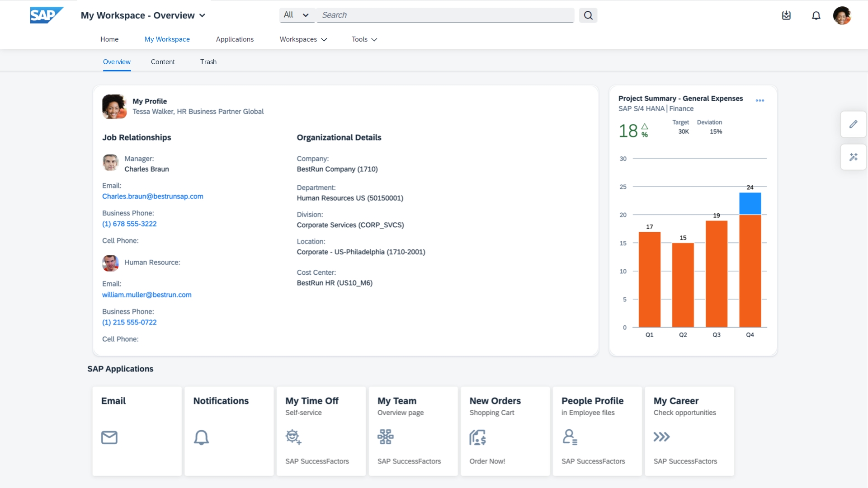Click the download inbox icon in header
Viewport: 868px width, 488px height.
pos(786,16)
